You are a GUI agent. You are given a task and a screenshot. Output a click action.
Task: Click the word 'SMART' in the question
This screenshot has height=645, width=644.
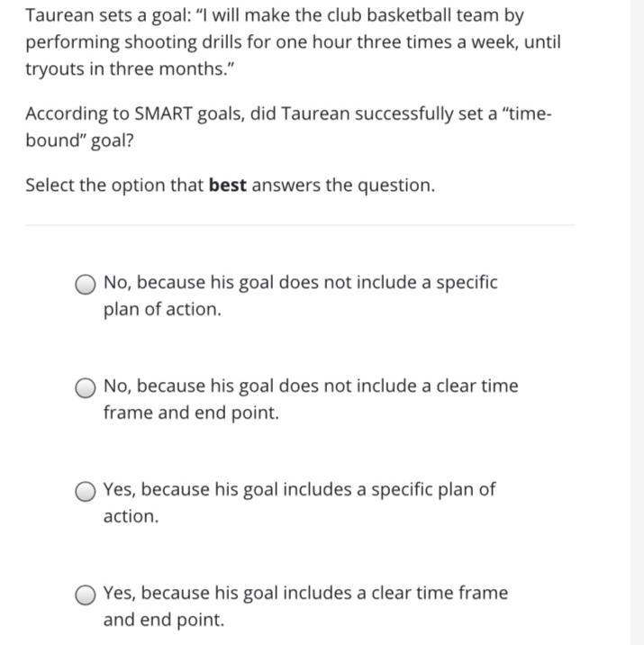[x=163, y=114]
